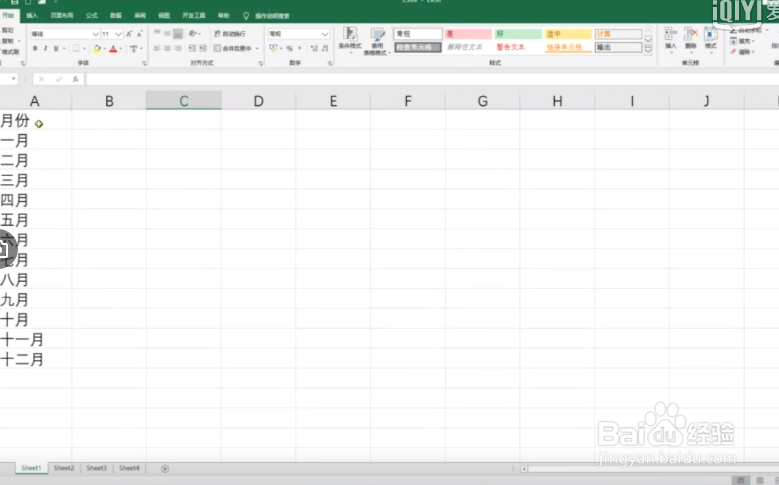Viewport: 779px width, 485px height.
Task: Click Save icon in quick access toolbar
Action: 14,2
